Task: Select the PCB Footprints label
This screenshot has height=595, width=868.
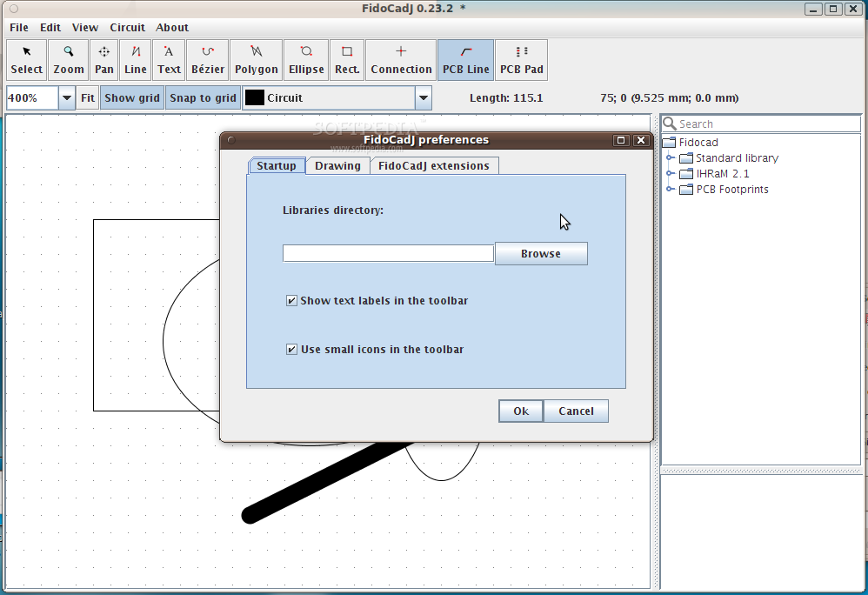Action: [732, 190]
